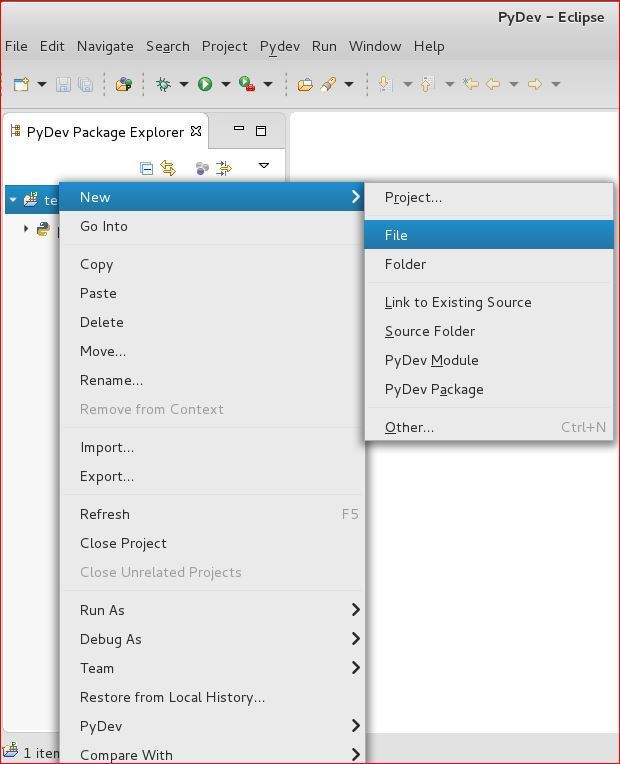Open the Edit menu
This screenshot has width=620, height=764.
pyautogui.click(x=52, y=46)
